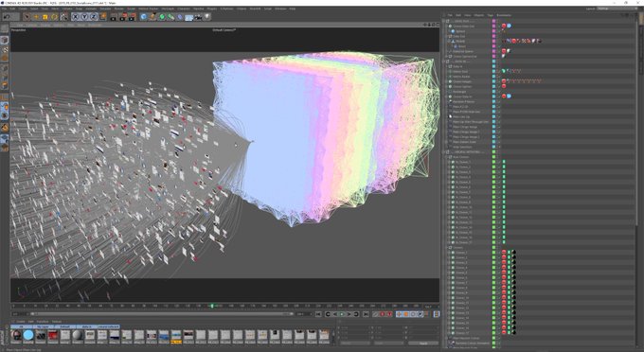This screenshot has width=644, height=352.
Task: Select the yellow Scale tool icon
Action: (x=45, y=17)
